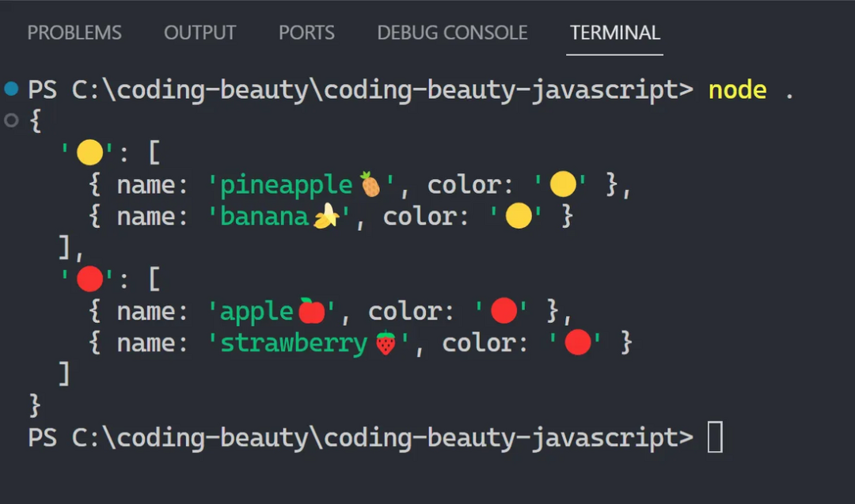
Task: Click the banana emoji
Action: 326,216
